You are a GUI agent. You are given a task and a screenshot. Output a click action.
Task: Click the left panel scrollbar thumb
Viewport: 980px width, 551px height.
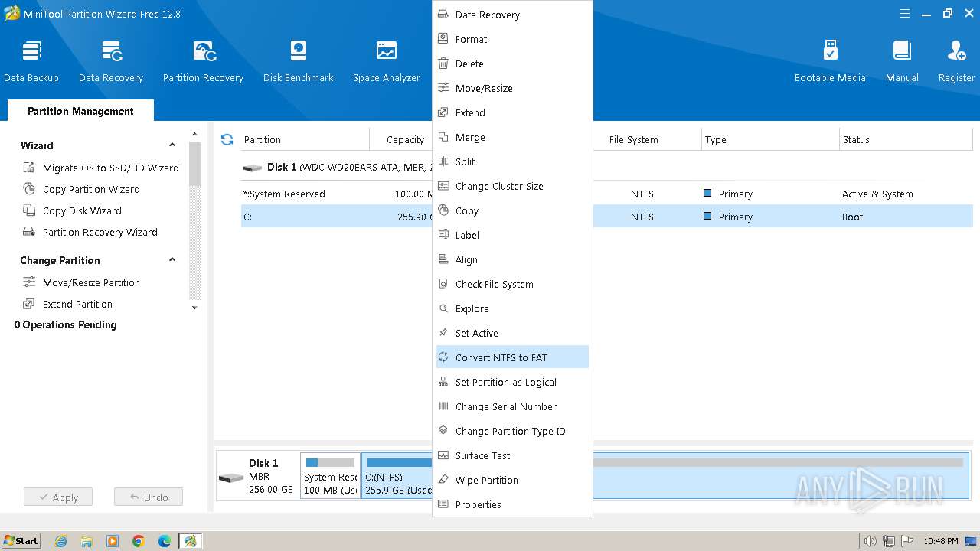pyautogui.click(x=194, y=164)
